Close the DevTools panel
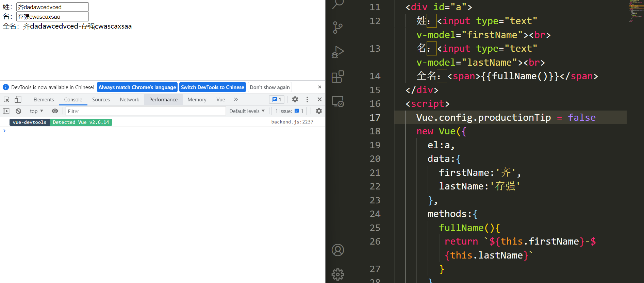 [319, 99]
